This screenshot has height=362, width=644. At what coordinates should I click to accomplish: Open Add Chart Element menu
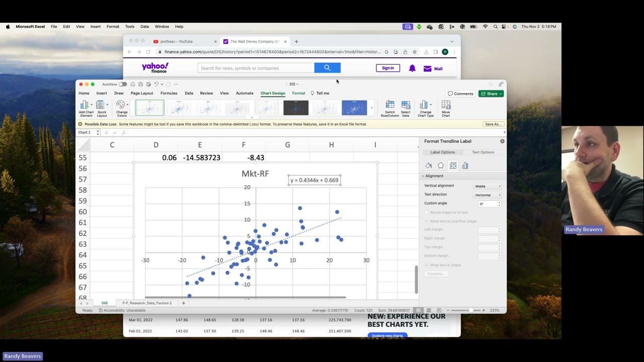[86, 108]
